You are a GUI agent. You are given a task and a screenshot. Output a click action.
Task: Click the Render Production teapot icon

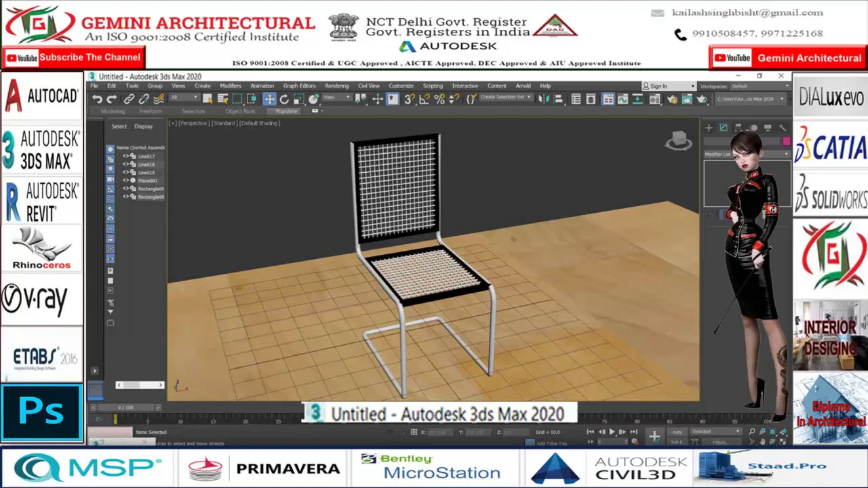701,100
